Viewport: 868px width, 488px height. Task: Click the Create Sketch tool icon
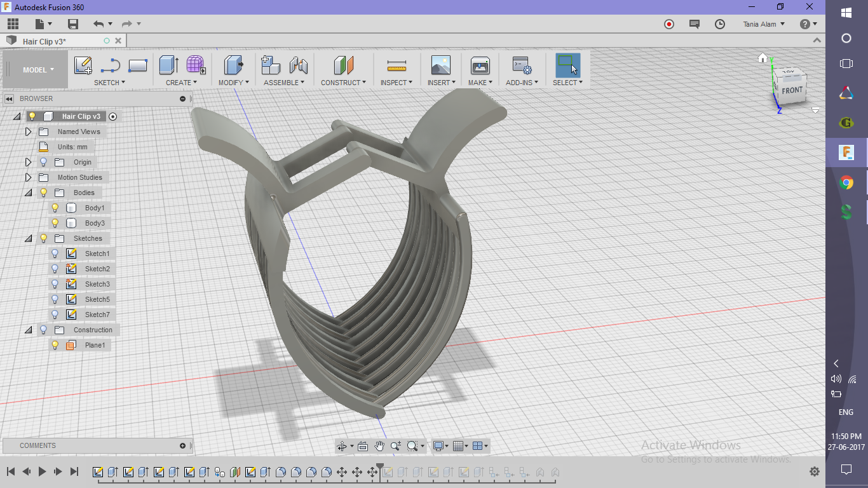[83, 65]
